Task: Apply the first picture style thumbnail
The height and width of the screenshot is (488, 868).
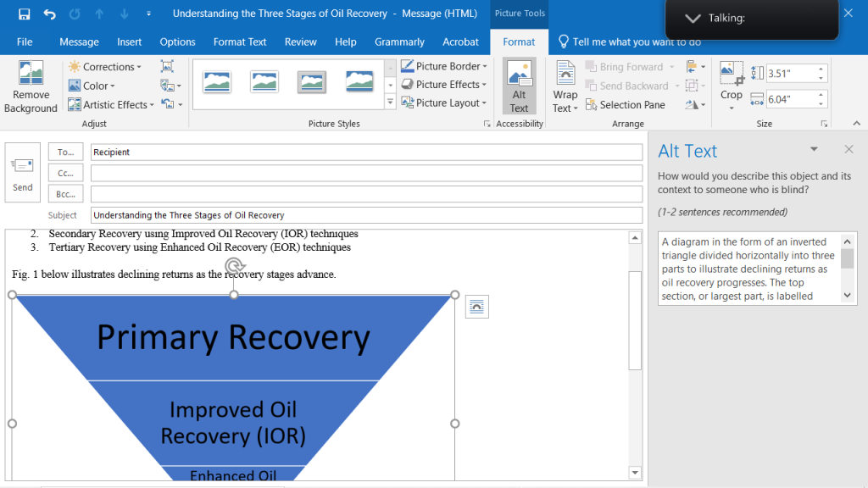Action: click(x=216, y=82)
